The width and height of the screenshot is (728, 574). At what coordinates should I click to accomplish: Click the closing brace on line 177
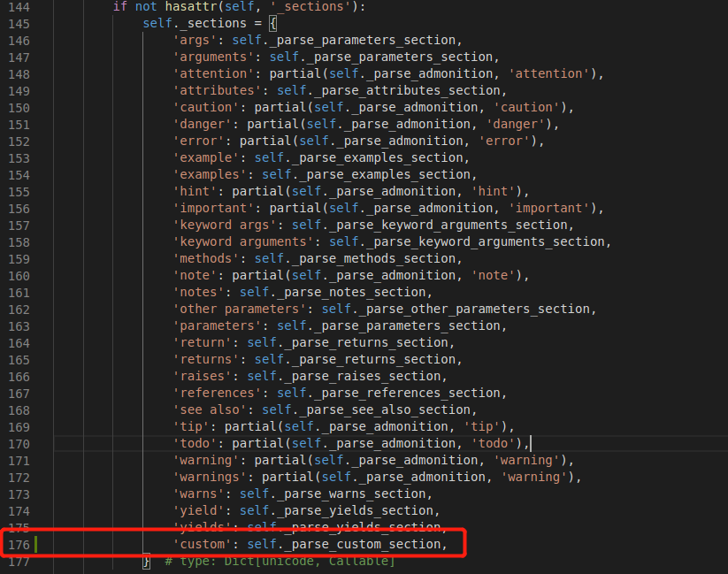click(x=145, y=561)
